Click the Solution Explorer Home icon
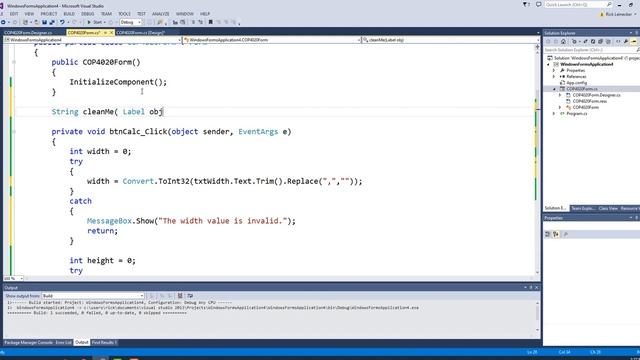 [x=563, y=42]
